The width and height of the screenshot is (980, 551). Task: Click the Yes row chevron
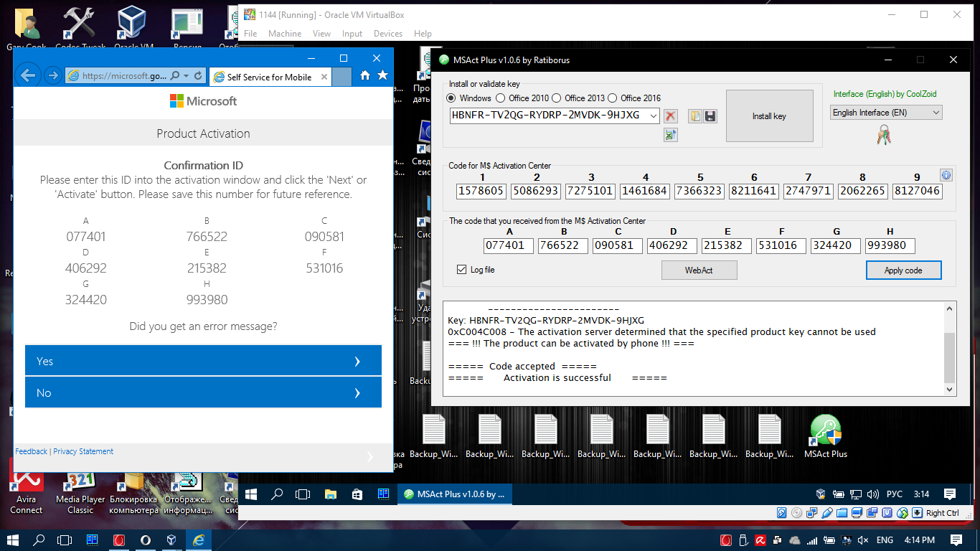(x=357, y=361)
